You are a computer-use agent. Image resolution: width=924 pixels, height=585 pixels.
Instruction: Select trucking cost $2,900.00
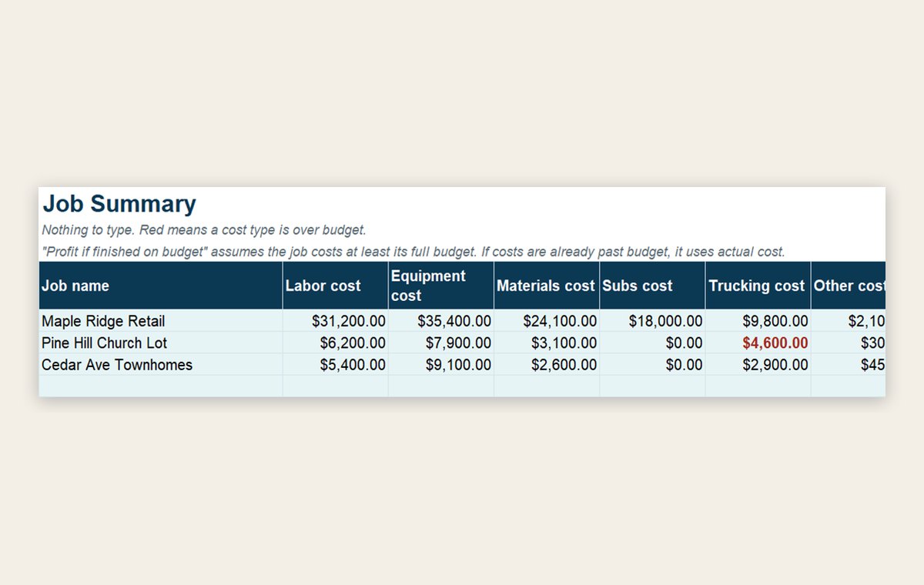(757, 364)
